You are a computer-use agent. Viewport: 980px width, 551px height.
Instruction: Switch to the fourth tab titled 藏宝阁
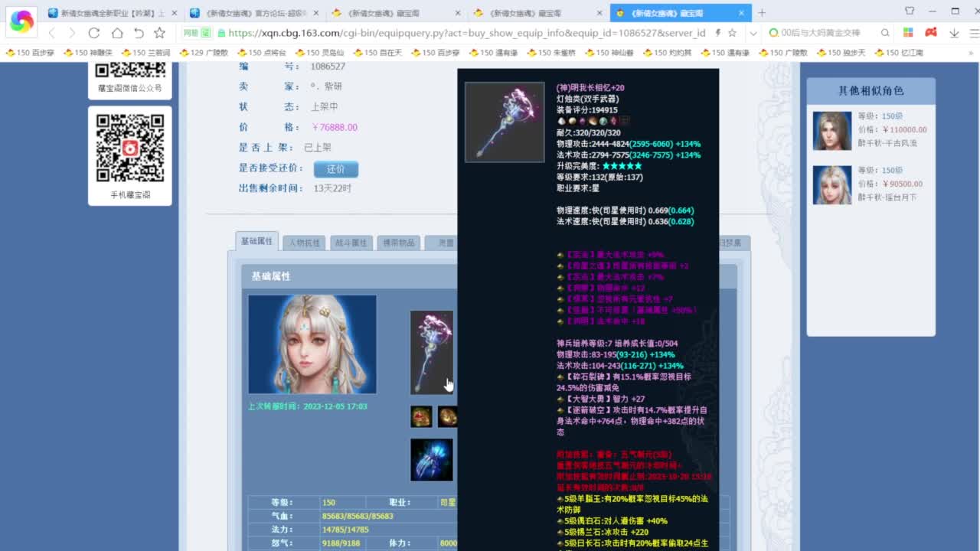point(537,12)
